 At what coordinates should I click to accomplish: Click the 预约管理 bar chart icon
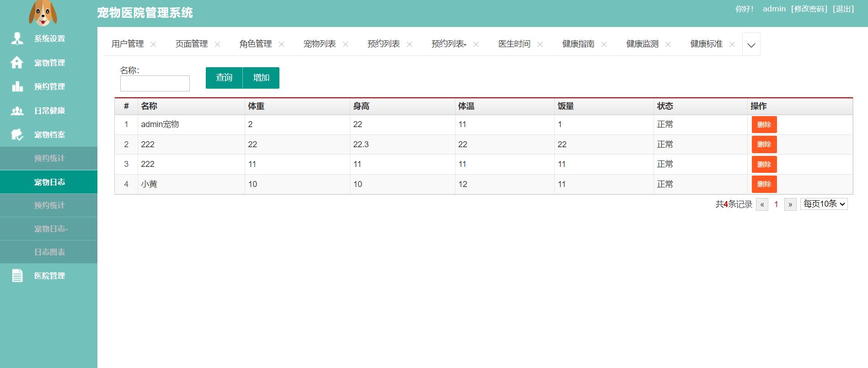tap(17, 86)
